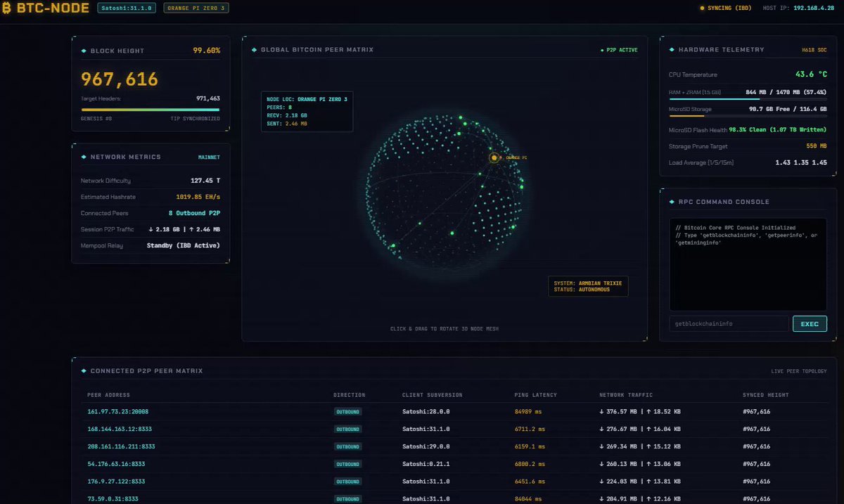Click the Bitcoin logo icon in the header
This screenshot has width=844, height=504.
[x=7, y=8]
